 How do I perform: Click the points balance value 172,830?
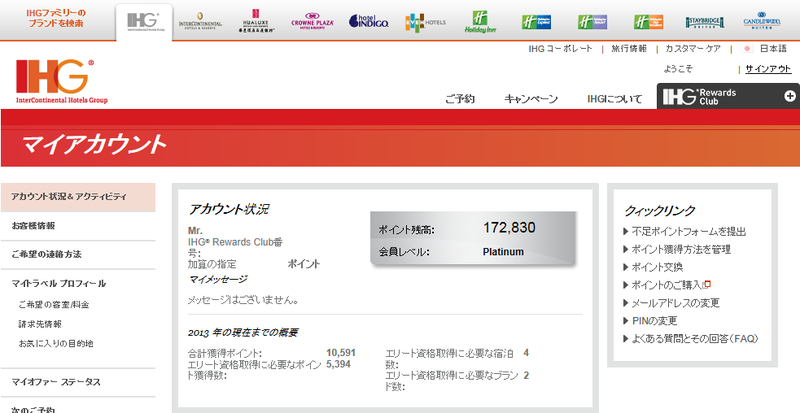pos(509,228)
